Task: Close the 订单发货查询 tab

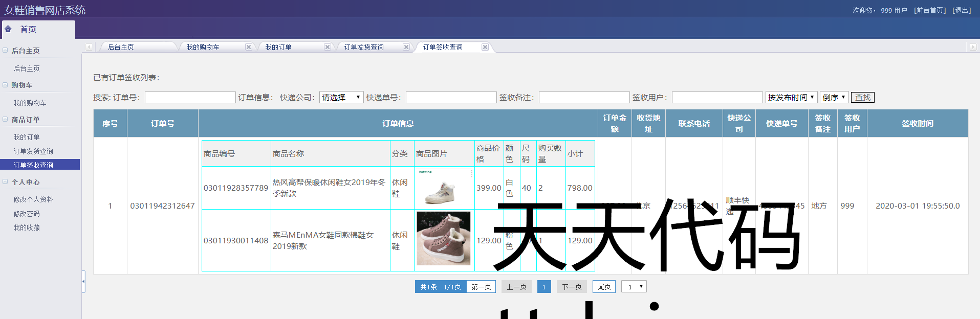Action: [x=406, y=47]
